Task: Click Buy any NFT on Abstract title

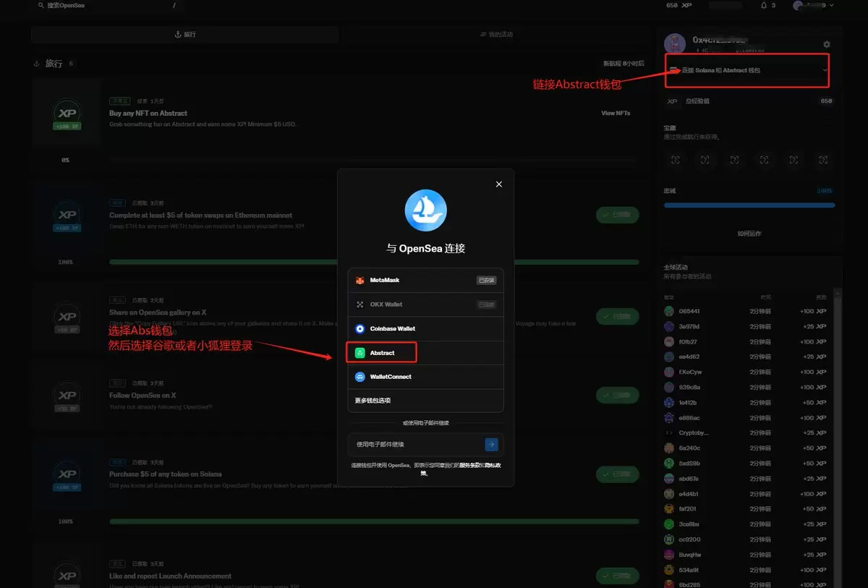Action: pos(148,114)
